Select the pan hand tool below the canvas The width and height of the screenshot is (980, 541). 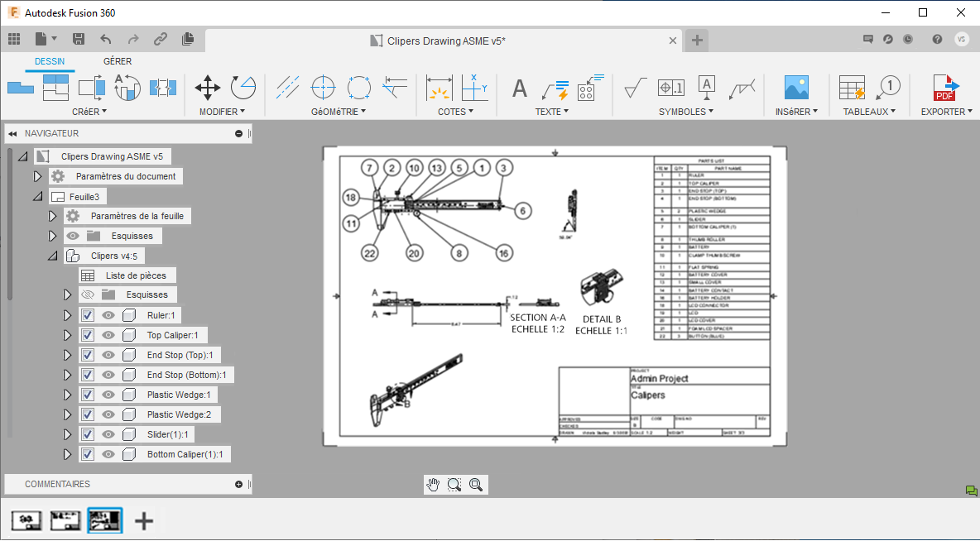(432, 484)
